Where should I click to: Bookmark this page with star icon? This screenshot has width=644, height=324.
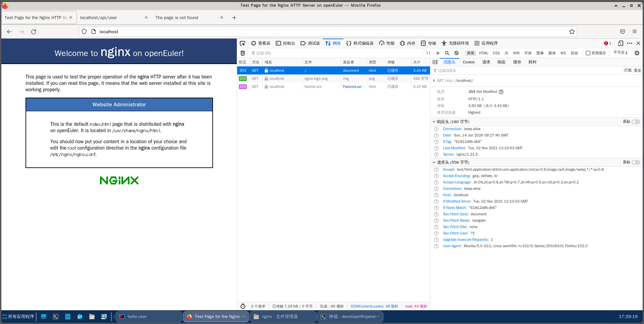572,32
